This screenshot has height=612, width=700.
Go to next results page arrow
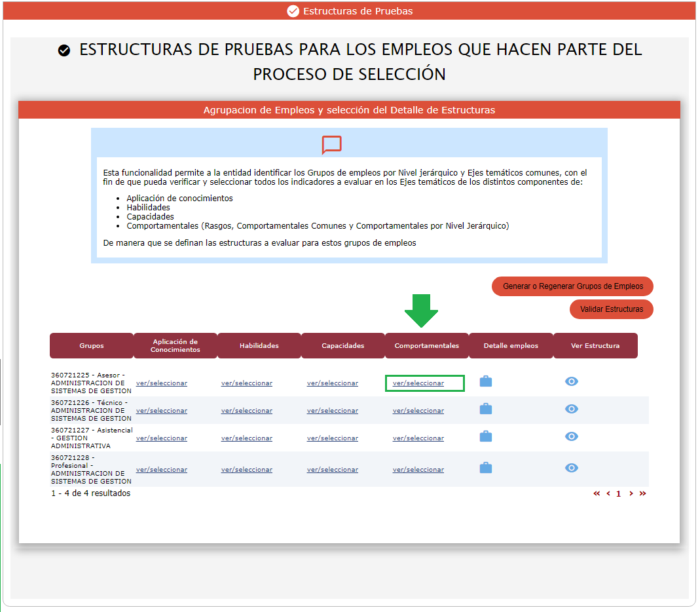(x=631, y=494)
